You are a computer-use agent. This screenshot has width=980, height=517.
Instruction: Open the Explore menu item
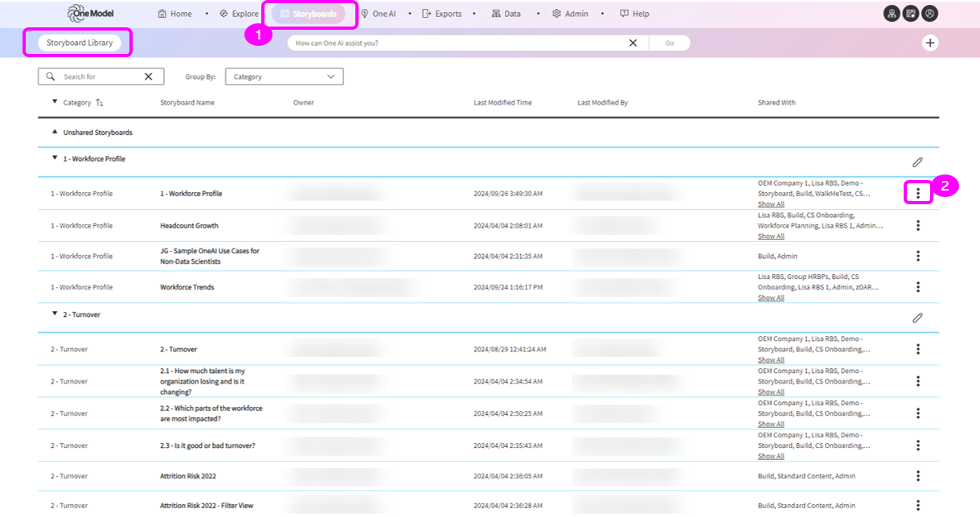pyautogui.click(x=240, y=14)
